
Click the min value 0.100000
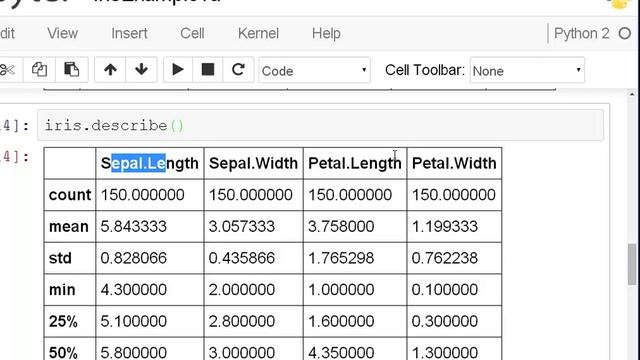point(445,289)
